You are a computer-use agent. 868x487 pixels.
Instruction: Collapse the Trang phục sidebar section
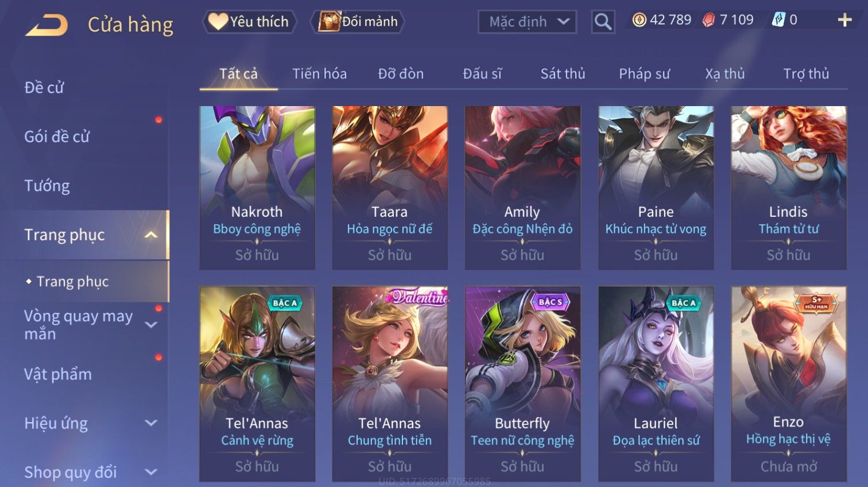(150, 235)
